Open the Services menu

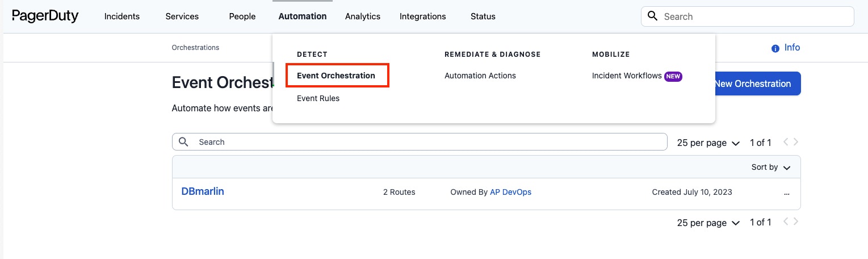tap(182, 16)
